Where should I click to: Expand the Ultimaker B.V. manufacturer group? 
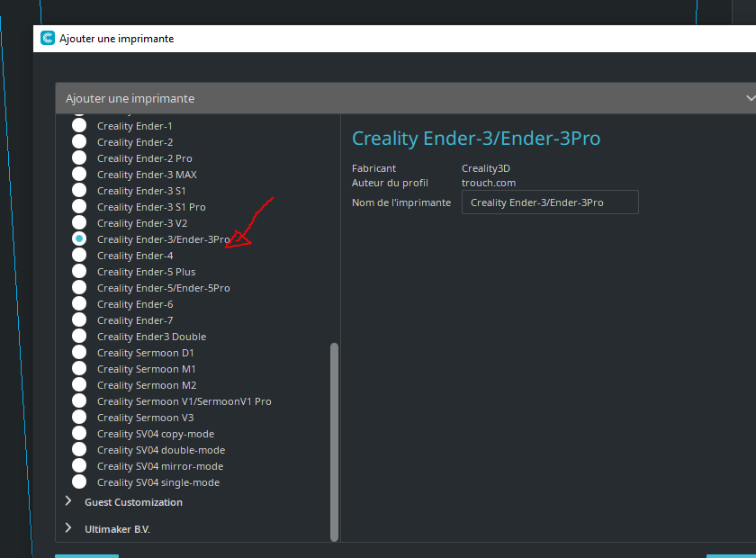click(x=68, y=528)
